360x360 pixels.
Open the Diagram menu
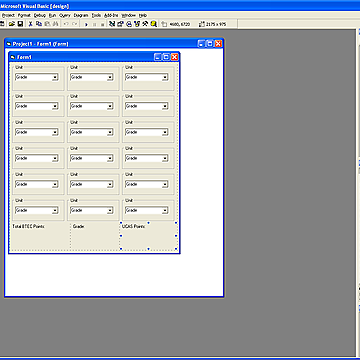tap(81, 15)
